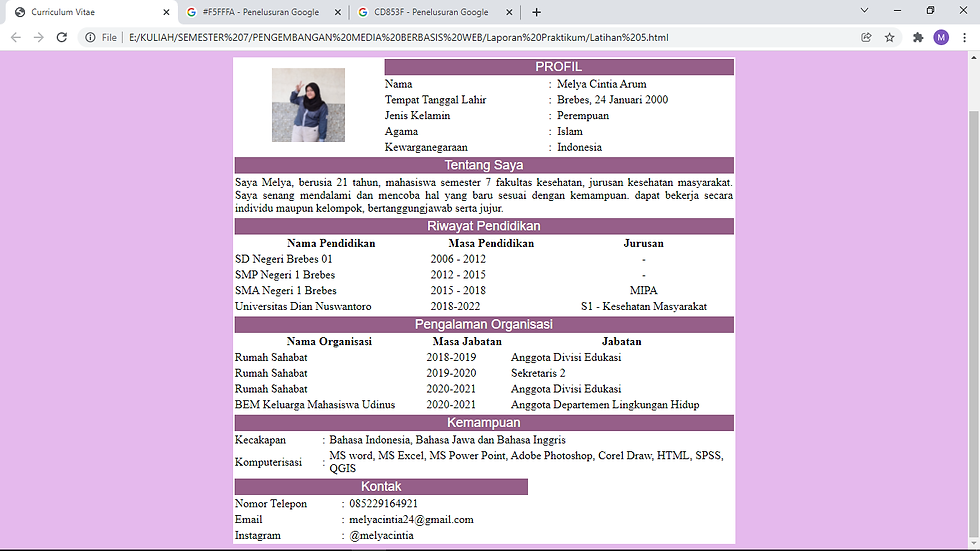The height and width of the screenshot is (551, 980).
Task: Click the PROFIL section header
Action: [x=559, y=67]
